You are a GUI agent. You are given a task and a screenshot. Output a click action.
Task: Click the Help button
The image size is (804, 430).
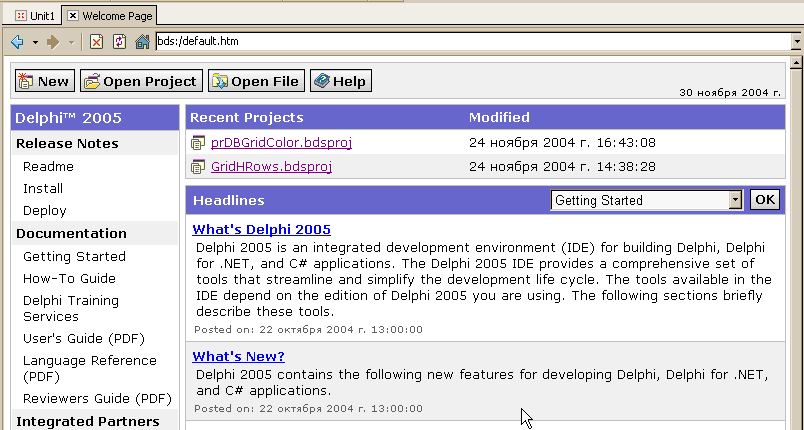(x=341, y=81)
